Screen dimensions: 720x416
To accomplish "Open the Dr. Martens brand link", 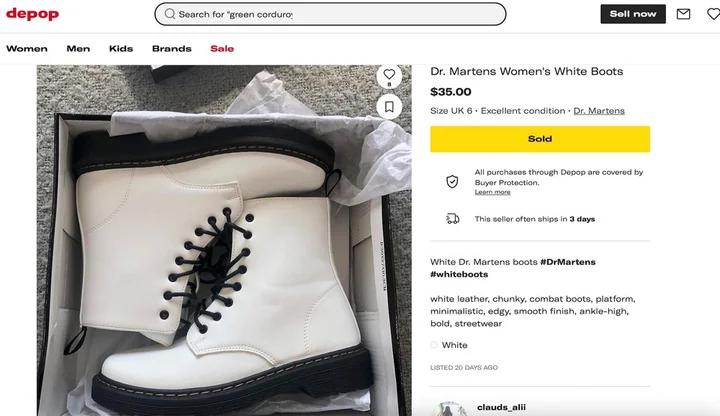I will tap(599, 110).
